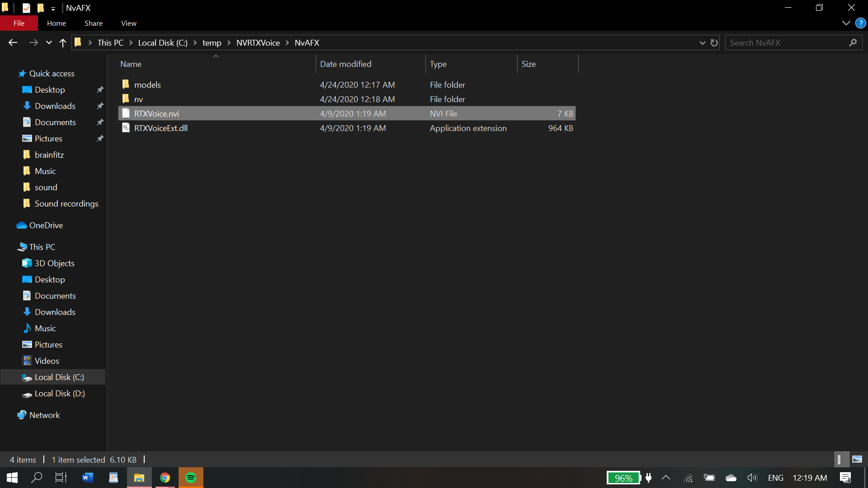Open pinned Documents under Quick access
The height and width of the screenshot is (488, 868).
pos(55,122)
